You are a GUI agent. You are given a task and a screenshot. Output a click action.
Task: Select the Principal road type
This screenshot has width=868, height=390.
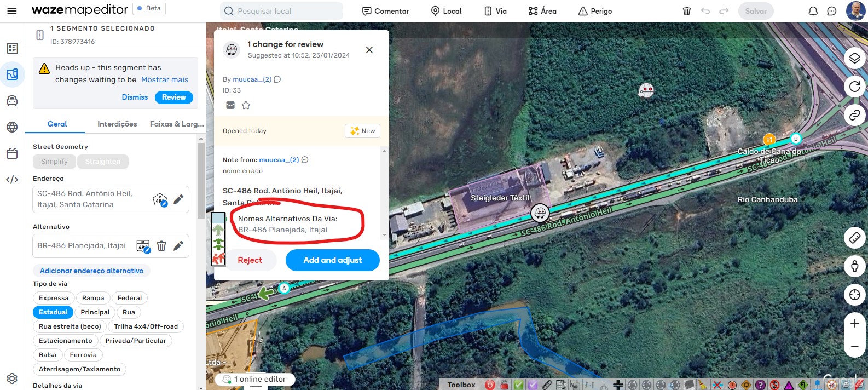click(95, 312)
